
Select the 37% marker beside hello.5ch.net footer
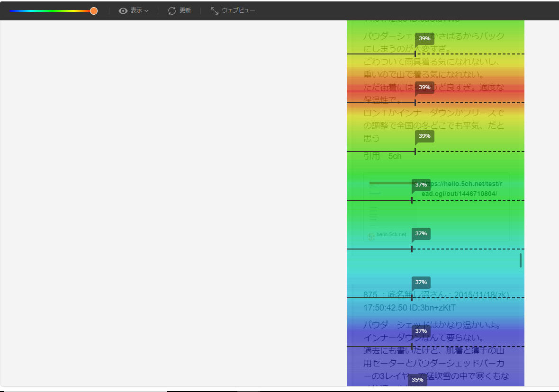[x=421, y=233]
